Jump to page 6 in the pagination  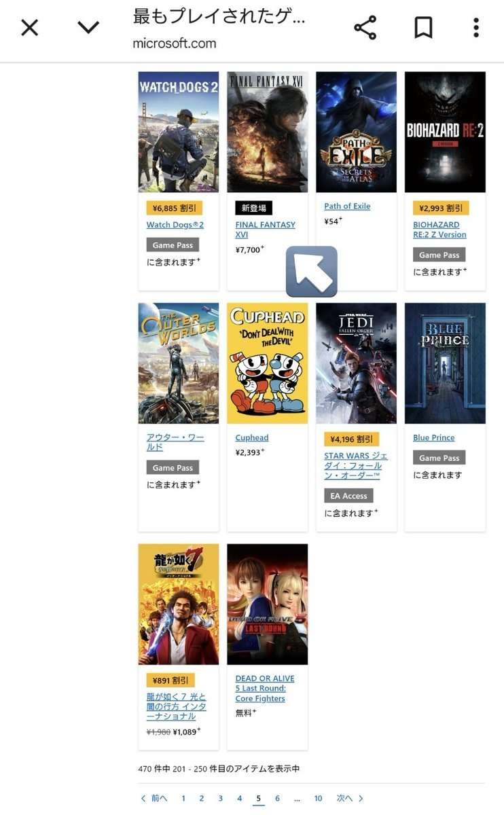277,798
